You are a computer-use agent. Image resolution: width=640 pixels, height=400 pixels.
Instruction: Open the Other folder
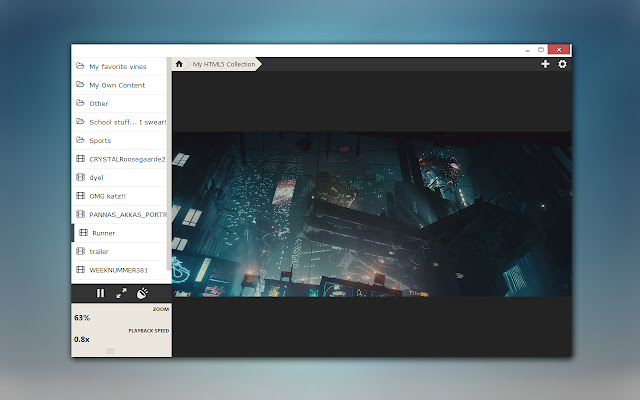(119, 103)
